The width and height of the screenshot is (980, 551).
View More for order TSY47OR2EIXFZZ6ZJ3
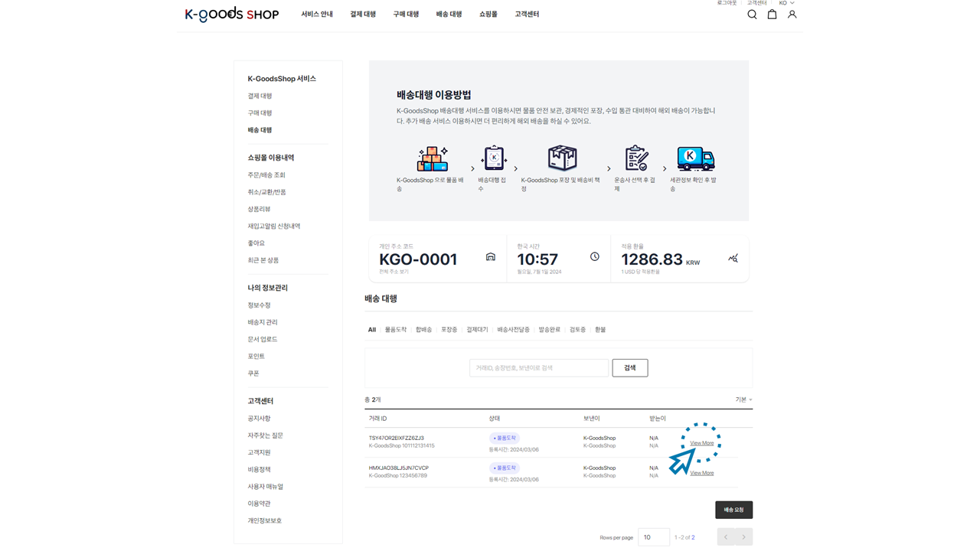(701, 443)
